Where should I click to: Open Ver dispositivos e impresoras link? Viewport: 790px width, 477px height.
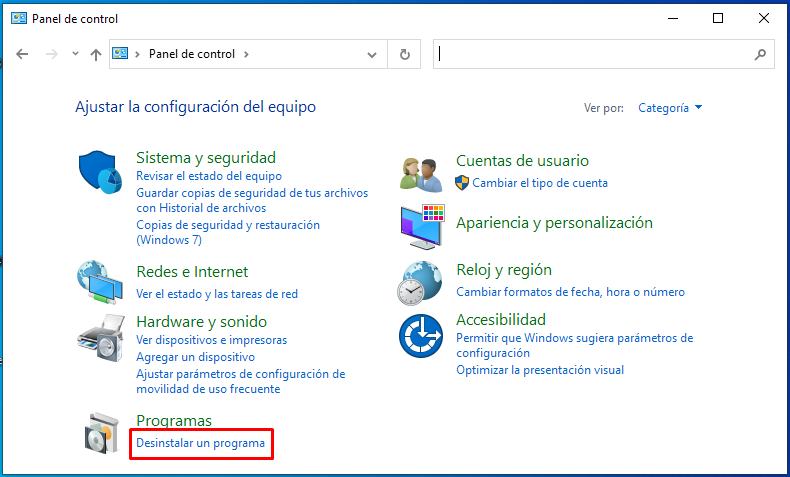click(x=211, y=340)
